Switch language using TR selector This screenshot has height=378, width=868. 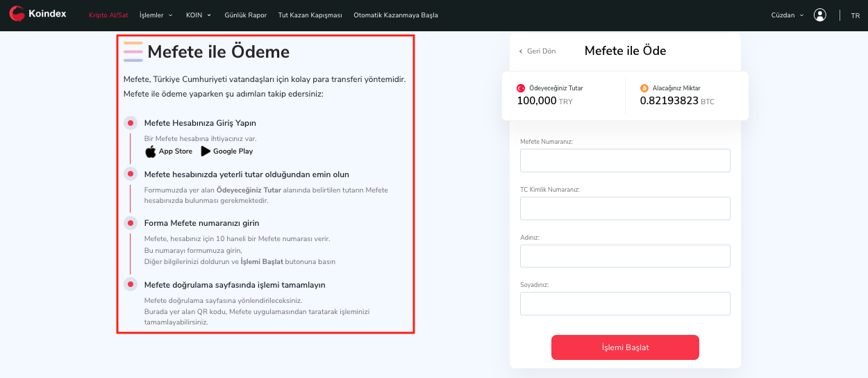pyautogui.click(x=855, y=15)
